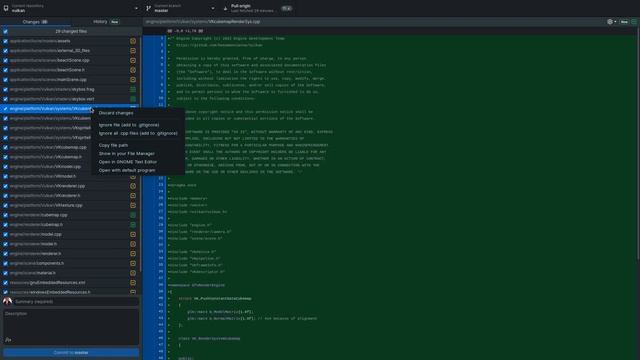Select the VKcubemap.h file row
This screenshot has width=640, height=360.
pyautogui.click(x=69, y=157)
